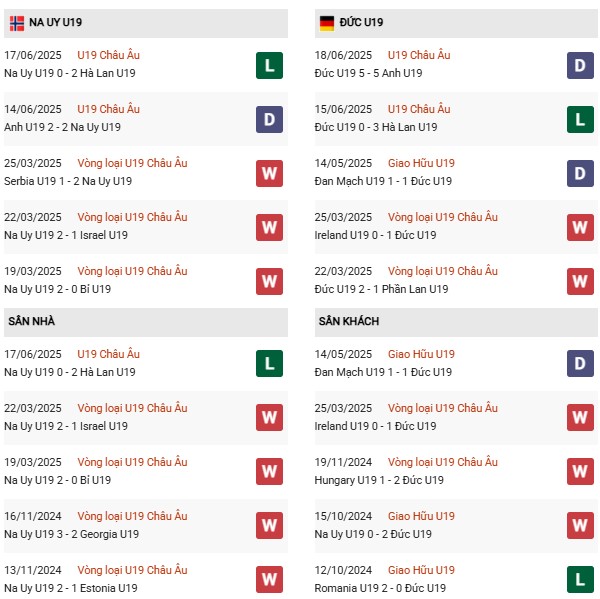
Task: Click D badge for Đức U19 5-5 Anh U19
Action: coord(580,65)
